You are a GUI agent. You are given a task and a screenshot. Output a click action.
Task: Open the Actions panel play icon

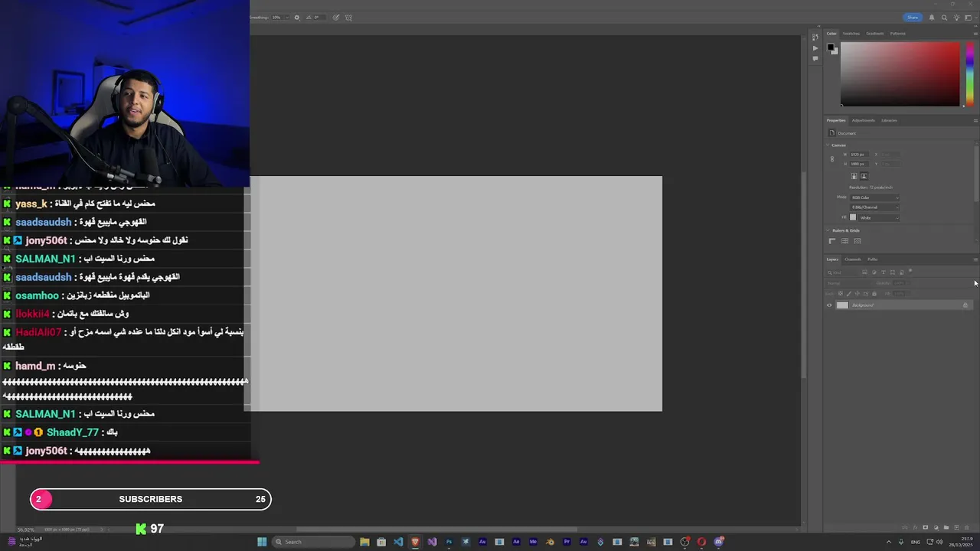click(815, 48)
